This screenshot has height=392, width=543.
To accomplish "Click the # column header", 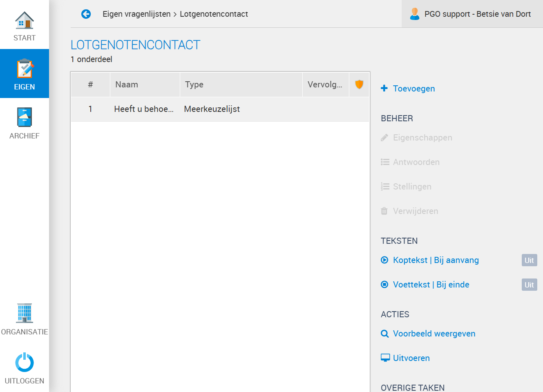I will [x=90, y=85].
